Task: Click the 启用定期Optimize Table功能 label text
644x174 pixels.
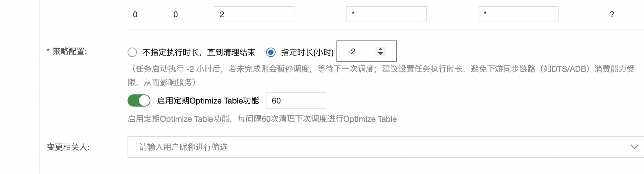Action: (x=208, y=100)
